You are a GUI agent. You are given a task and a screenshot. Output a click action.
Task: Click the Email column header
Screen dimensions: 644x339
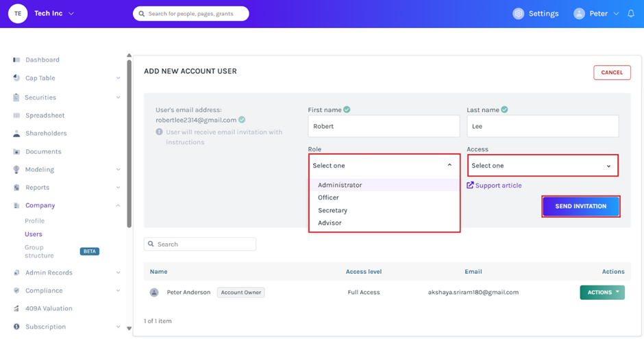pos(473,271)
